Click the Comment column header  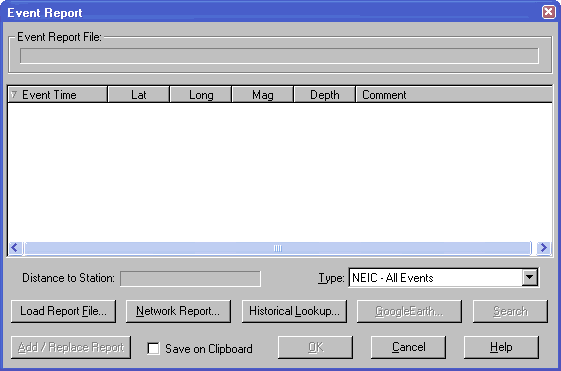pos(454,94)
